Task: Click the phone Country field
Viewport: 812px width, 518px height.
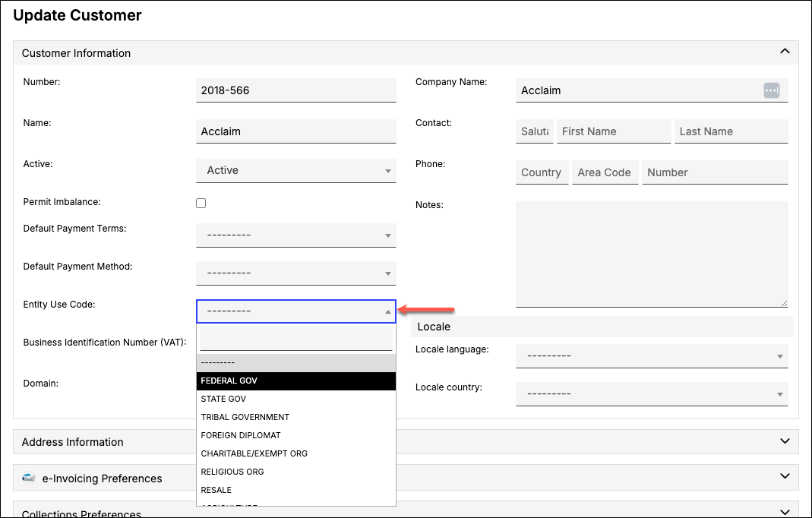Action: coord(542,172)
